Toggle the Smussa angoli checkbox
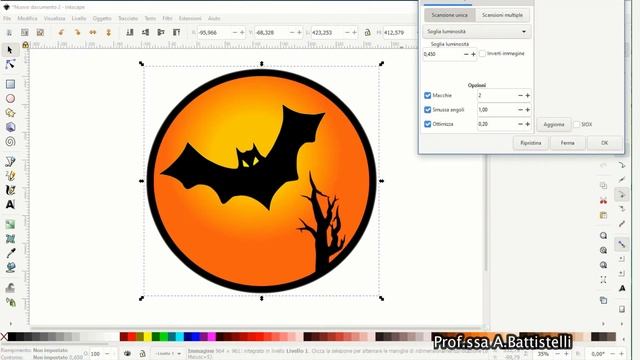The width and height of the screenshot is (640, 360). click(x=427, y=110)
